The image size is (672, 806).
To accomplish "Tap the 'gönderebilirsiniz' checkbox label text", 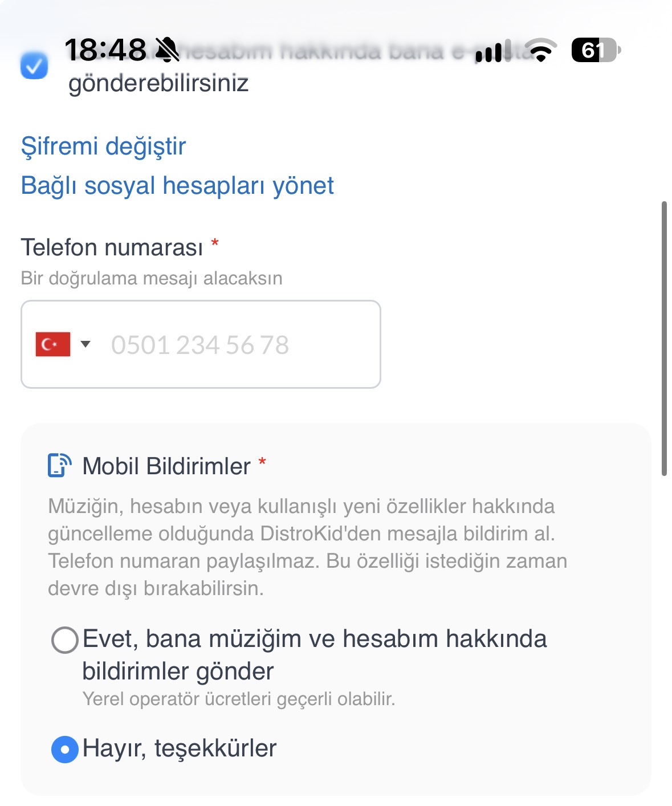I will point(158,83).
